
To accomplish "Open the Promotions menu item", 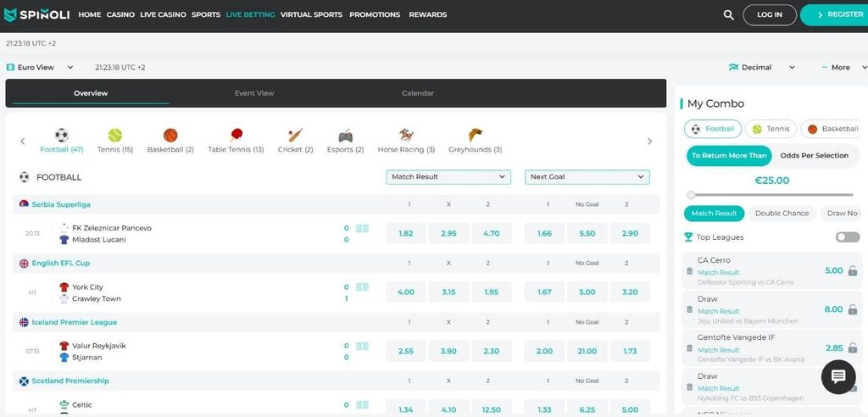I will click(x=375, y=15).
